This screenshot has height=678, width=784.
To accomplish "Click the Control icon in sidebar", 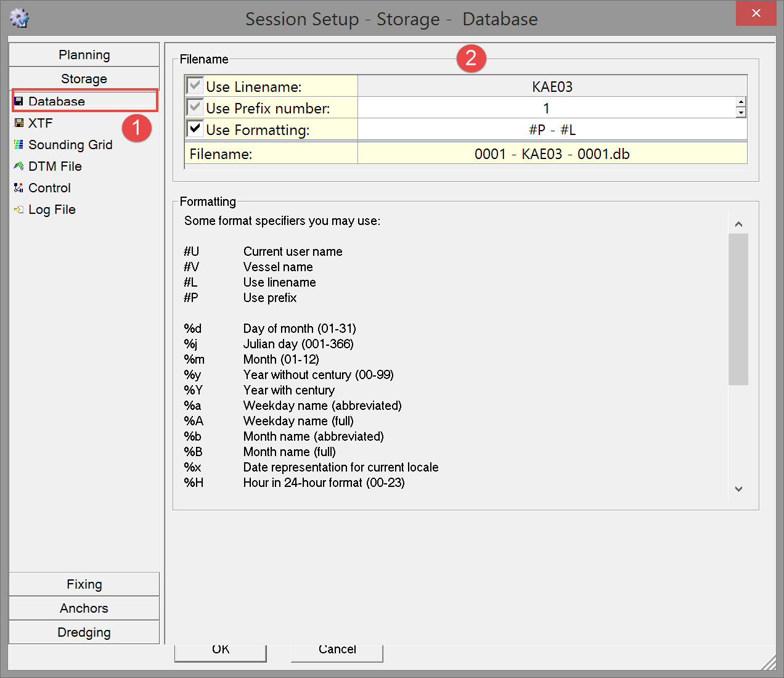I will coord(18,188).
